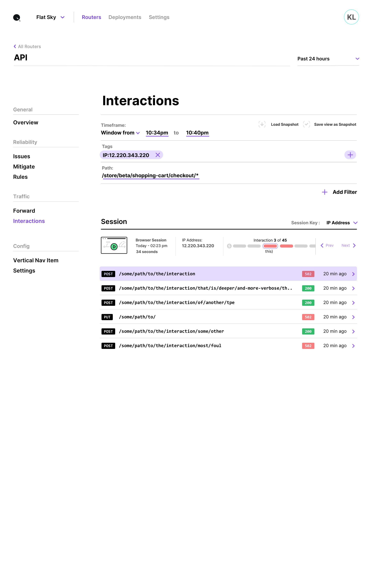Click the Save view as Snapshot check icon
Image resolution: width=372 pixels, height=588 pixels.
click(306, 124)
